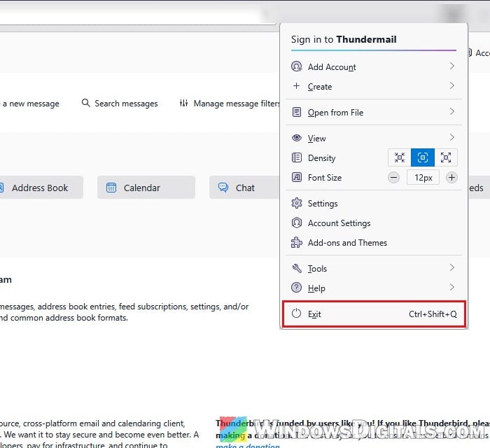The height and width of the screenshot is (448, 490).
Task: Click the Account Settings hexagon icon
Action: 297,223
